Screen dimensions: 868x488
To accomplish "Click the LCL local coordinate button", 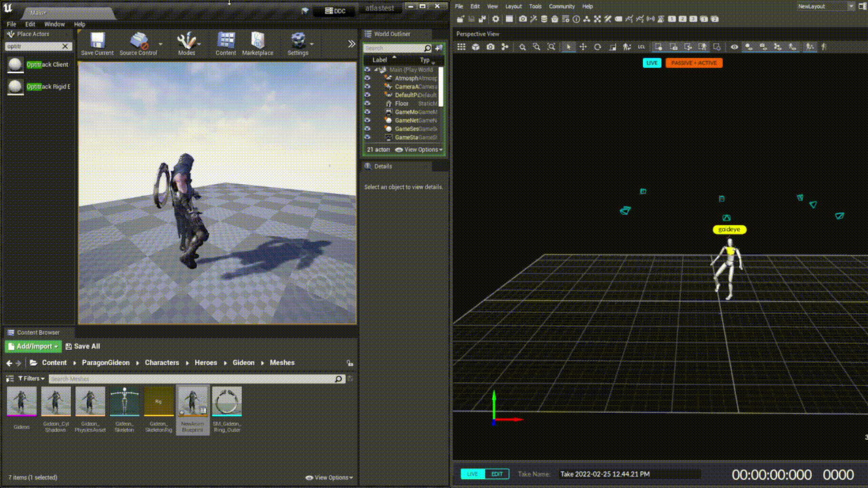I will 642,47.
